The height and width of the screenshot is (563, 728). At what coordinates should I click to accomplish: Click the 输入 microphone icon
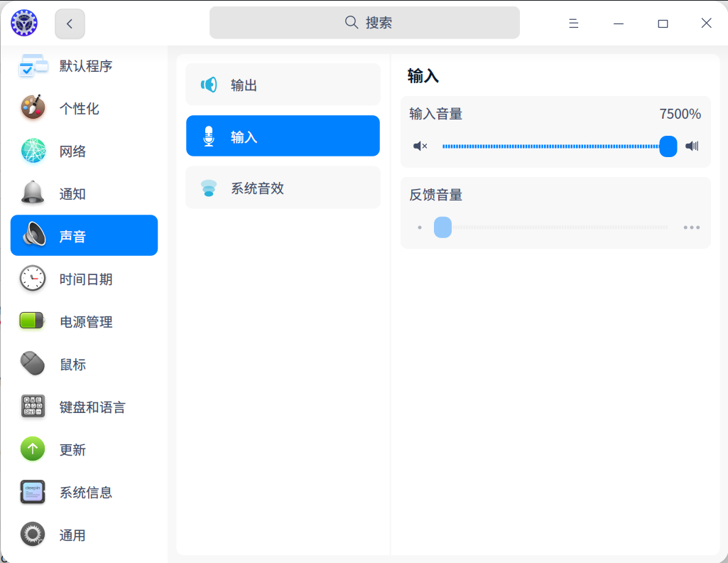click(x=209, y=136)
